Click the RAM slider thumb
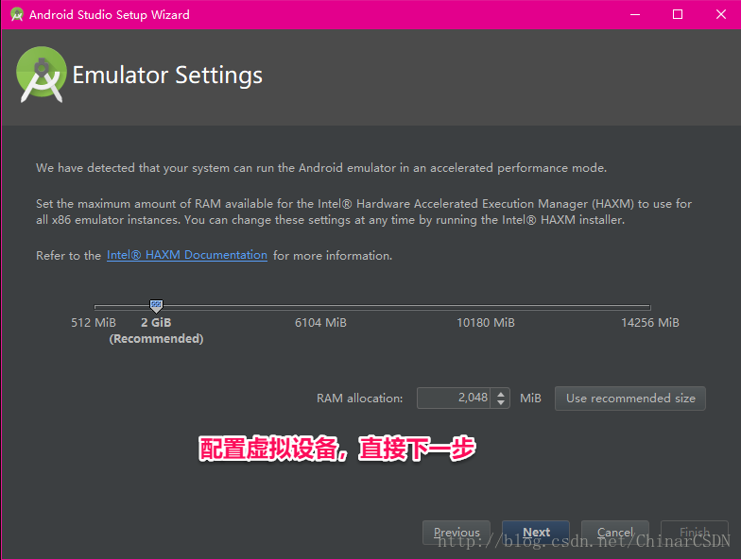The width and height of the screenshot is (741, 560). (156, 306)
